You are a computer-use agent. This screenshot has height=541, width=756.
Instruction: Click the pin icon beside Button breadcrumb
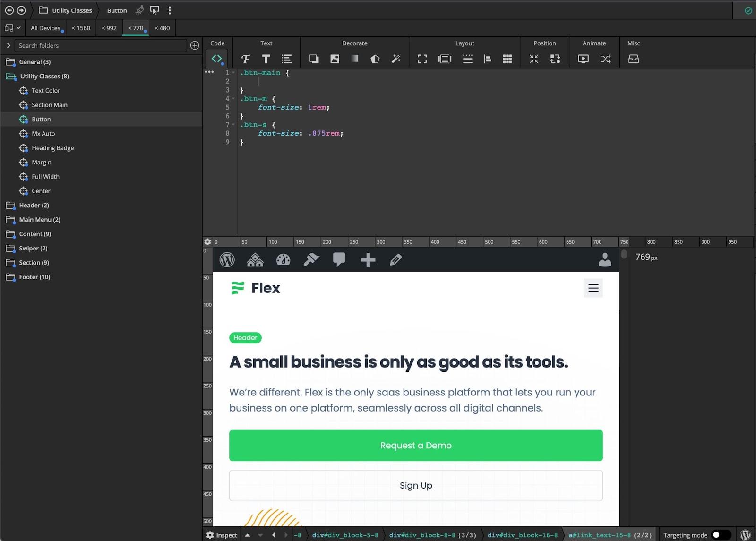click(139, 10)
